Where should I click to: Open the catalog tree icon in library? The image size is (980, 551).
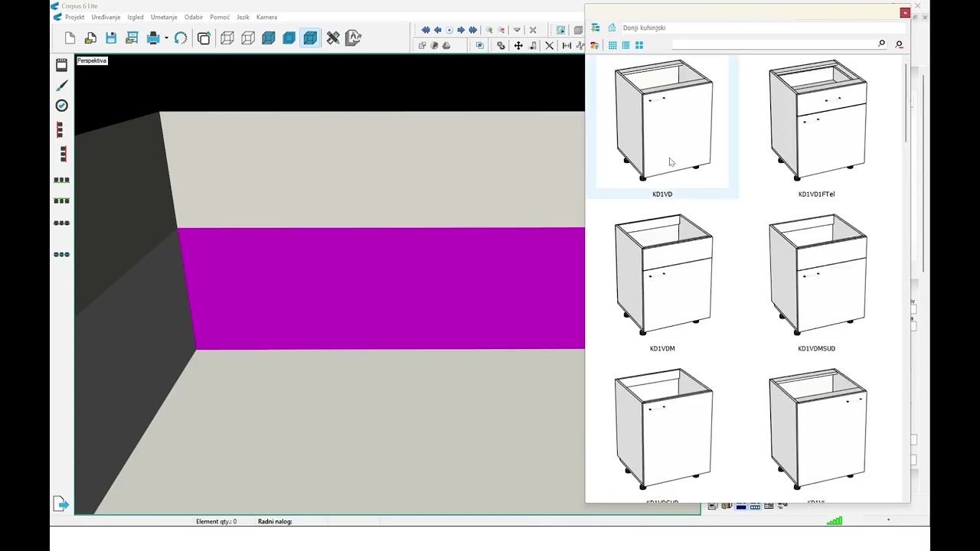[595, 28]
